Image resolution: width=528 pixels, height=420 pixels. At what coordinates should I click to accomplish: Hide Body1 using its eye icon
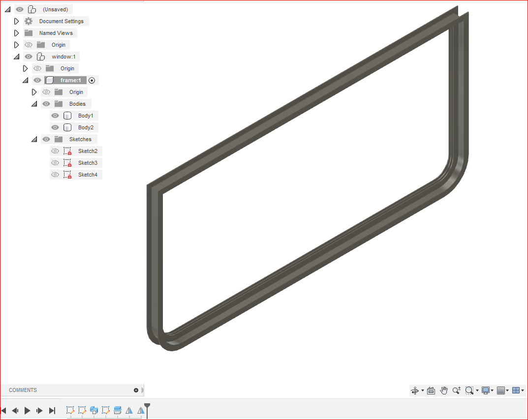(55, 116)
